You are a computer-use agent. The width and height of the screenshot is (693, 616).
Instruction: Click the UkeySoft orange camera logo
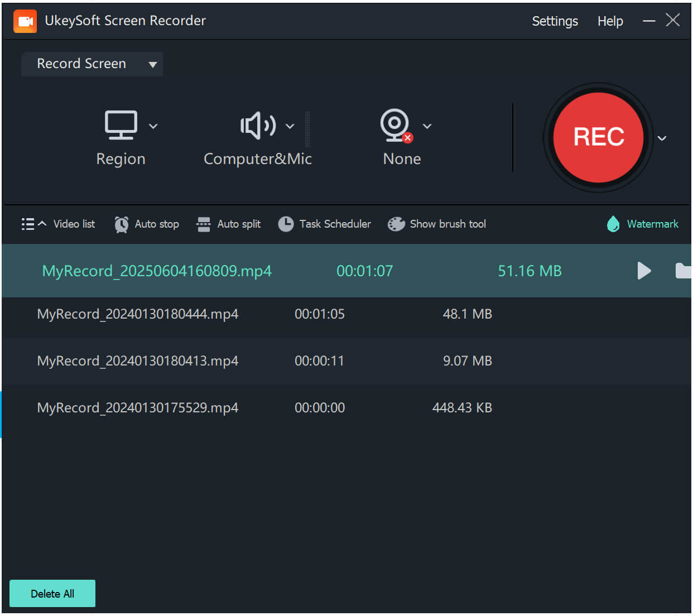tap(25, 21)
